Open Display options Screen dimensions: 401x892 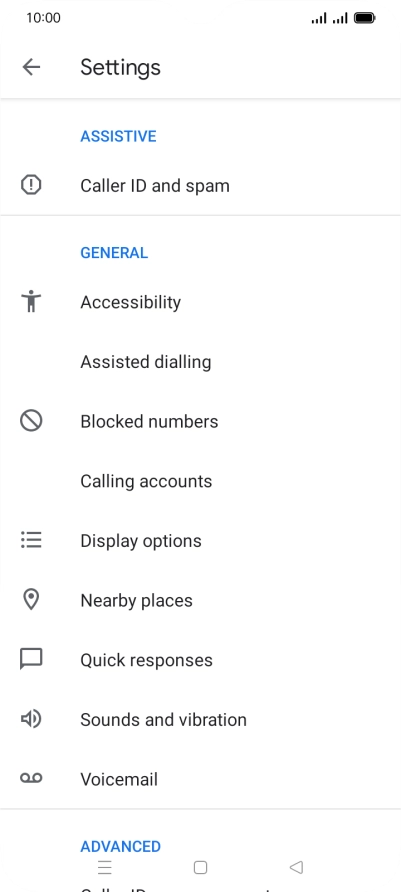(x=200, y=540)
